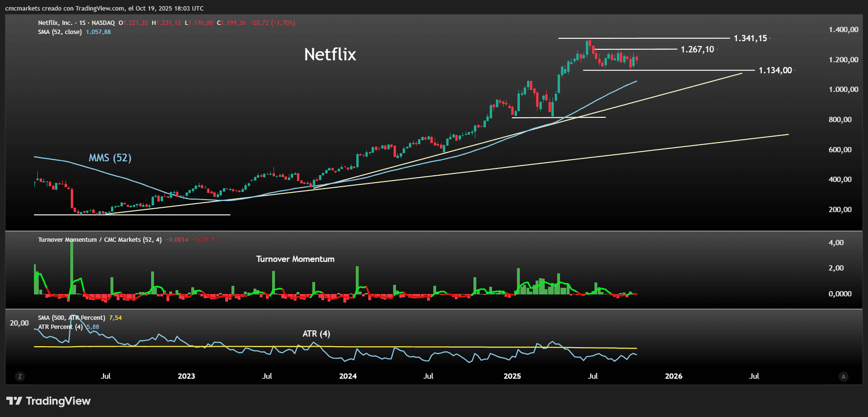The height and width of the screenshot is (417, 868).
Task: Click the yellow 7,54 indicator value
Action: 115,318
